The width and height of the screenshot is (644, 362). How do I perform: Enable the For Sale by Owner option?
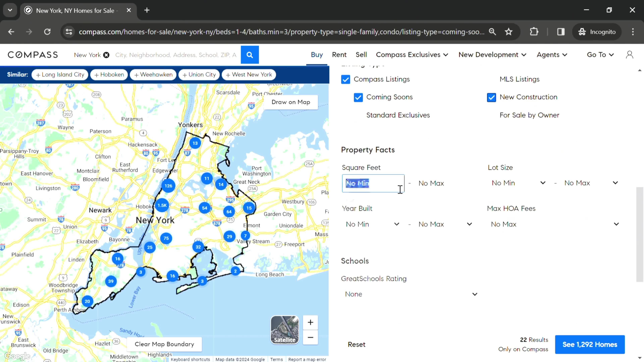point(529,115)
